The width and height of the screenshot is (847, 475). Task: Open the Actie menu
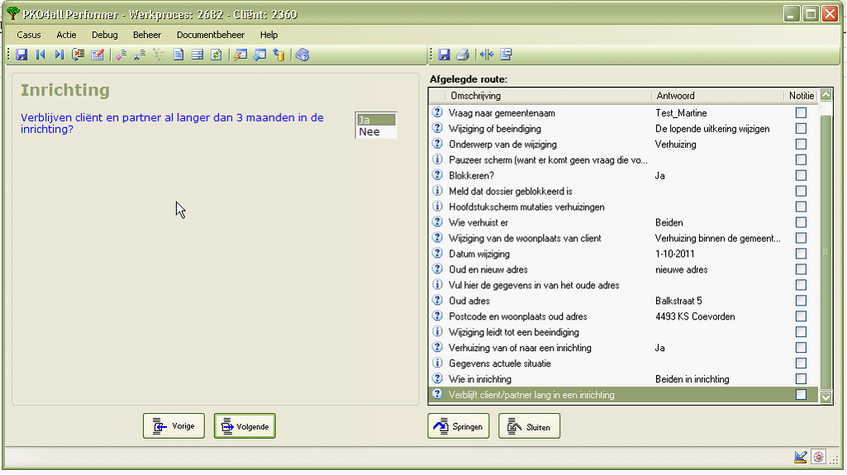tap(66, 35)
